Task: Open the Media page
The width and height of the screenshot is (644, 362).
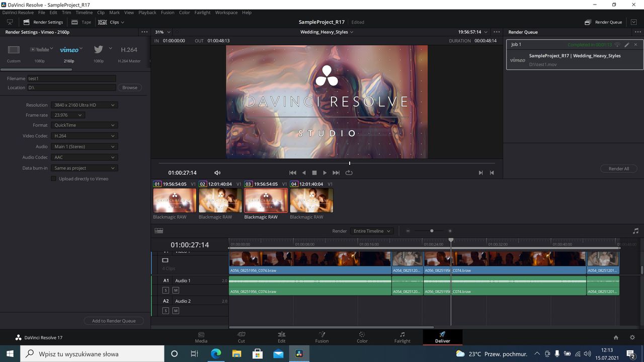Action: click(x=201, y=337)
